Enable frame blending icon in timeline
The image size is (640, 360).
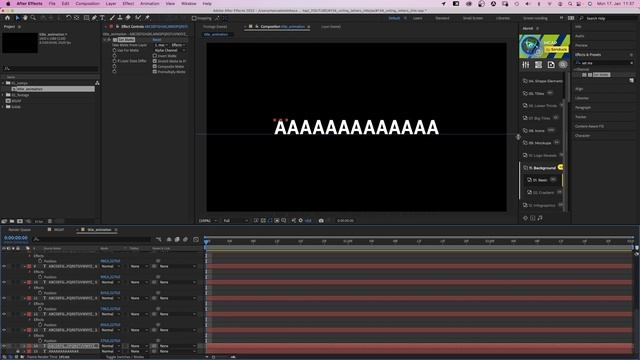pyautogui.click(x=177, y=239)
